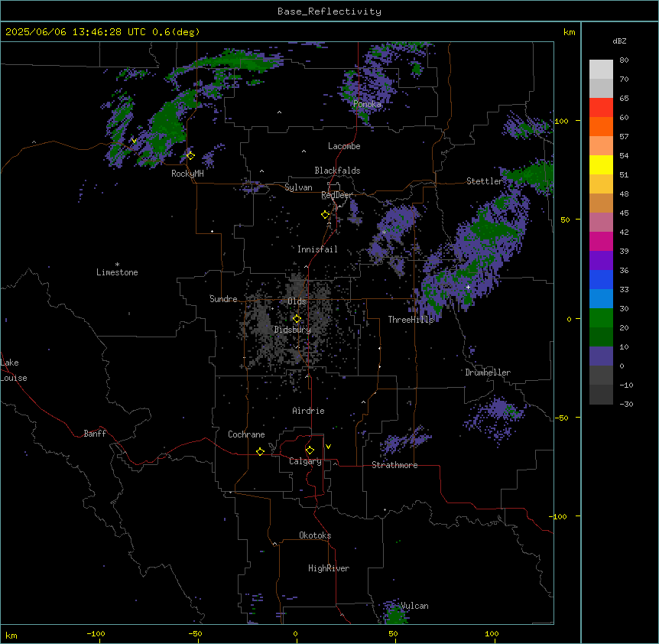The height and width of the screenshot is (644, 659).
Task: Select the Limestone label
Action: click(x=117, y=272)
